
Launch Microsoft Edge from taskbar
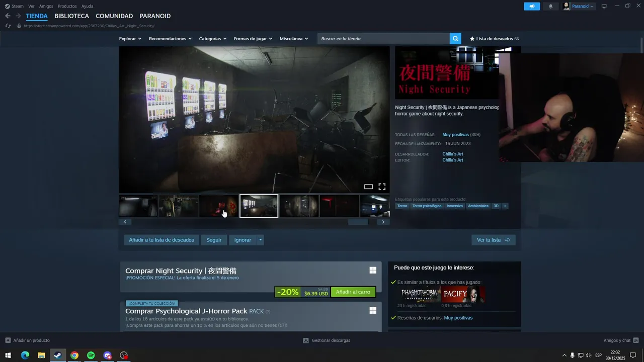(x=25, y=355)
